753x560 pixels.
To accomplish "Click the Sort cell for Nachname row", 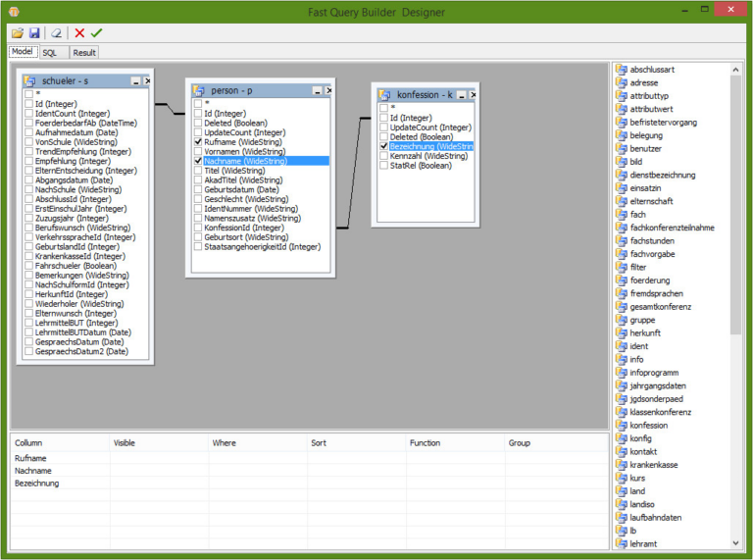I will point(356,471).
